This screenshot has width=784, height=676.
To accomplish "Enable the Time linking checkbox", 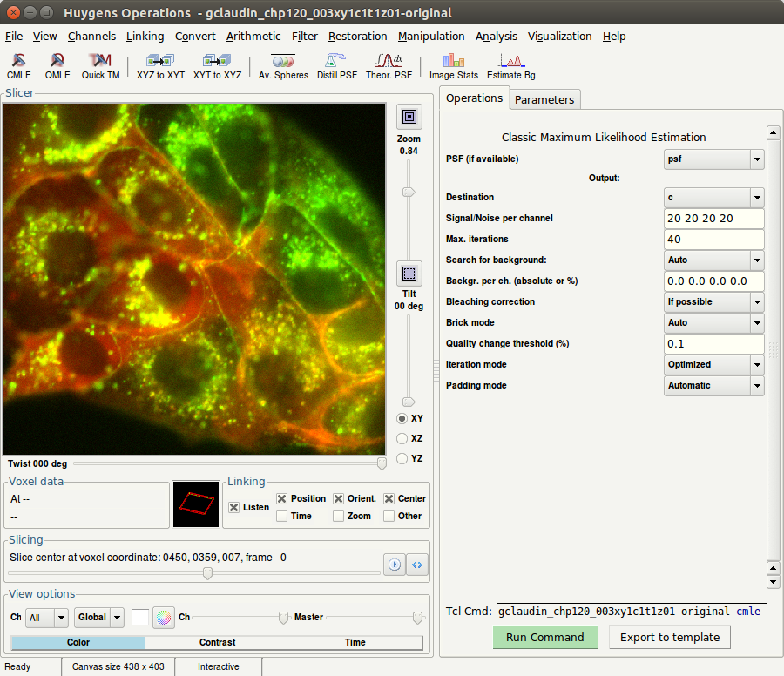I will click(x=282, y=517).
